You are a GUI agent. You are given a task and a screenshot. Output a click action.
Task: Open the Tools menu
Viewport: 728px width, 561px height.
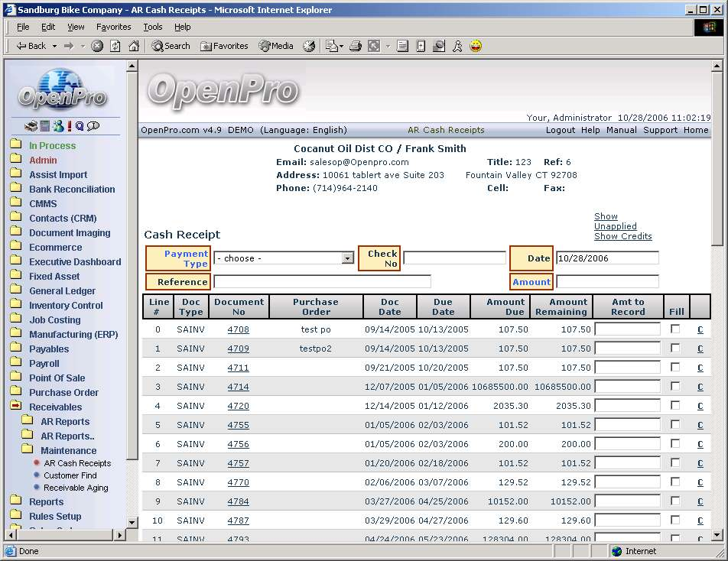click(x=153, y=27)
